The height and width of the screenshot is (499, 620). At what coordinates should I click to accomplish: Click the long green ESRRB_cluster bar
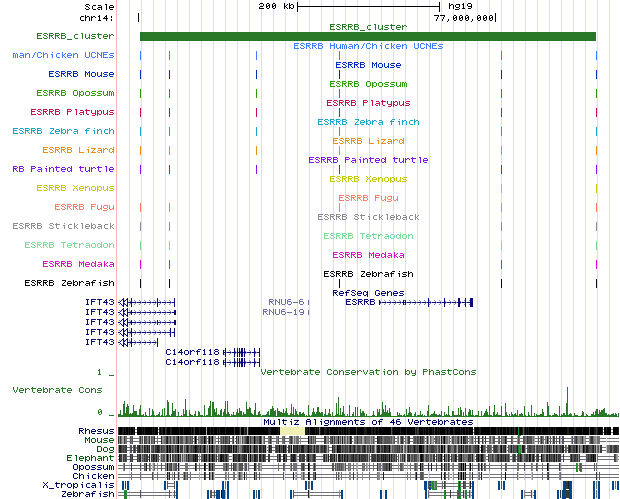coord(367,37)
